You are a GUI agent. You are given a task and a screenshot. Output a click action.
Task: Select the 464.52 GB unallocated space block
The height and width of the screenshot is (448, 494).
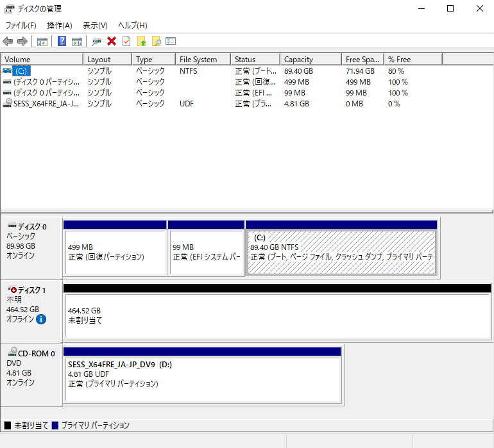277,311
